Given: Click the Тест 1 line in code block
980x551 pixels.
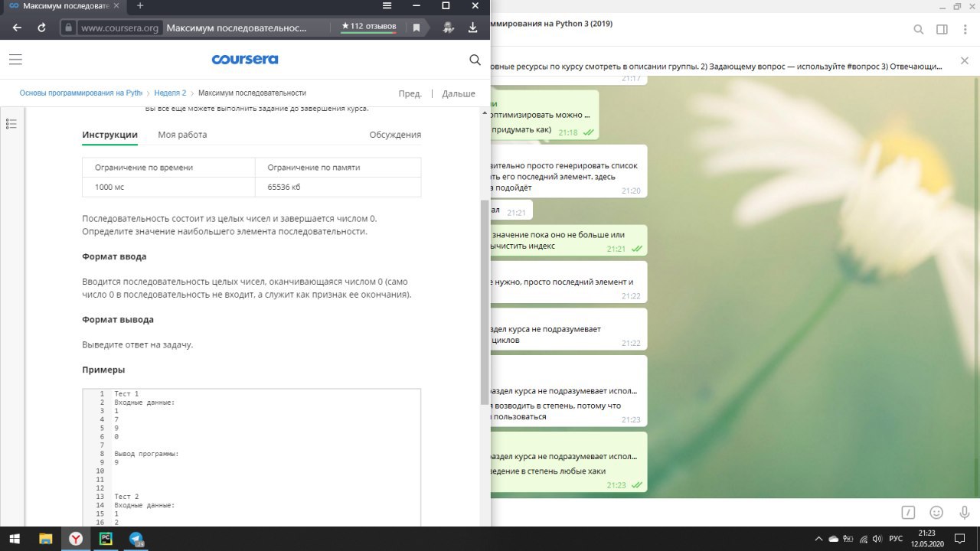Looking at the screenshot, I should point(126,393).
